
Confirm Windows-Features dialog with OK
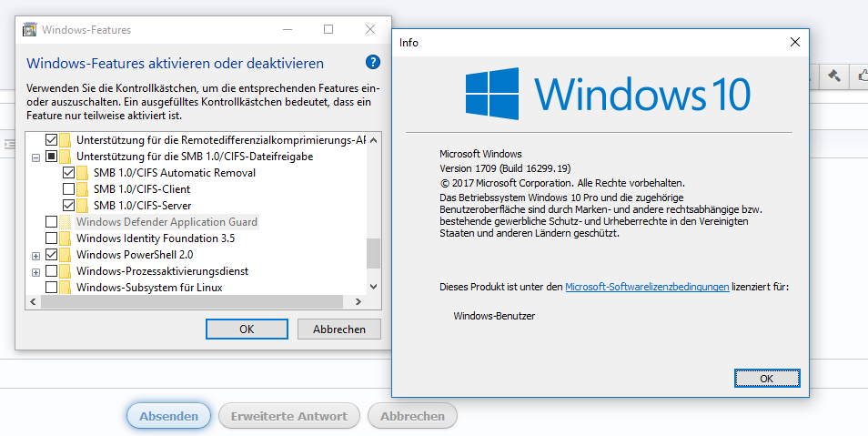pos(247,330)
